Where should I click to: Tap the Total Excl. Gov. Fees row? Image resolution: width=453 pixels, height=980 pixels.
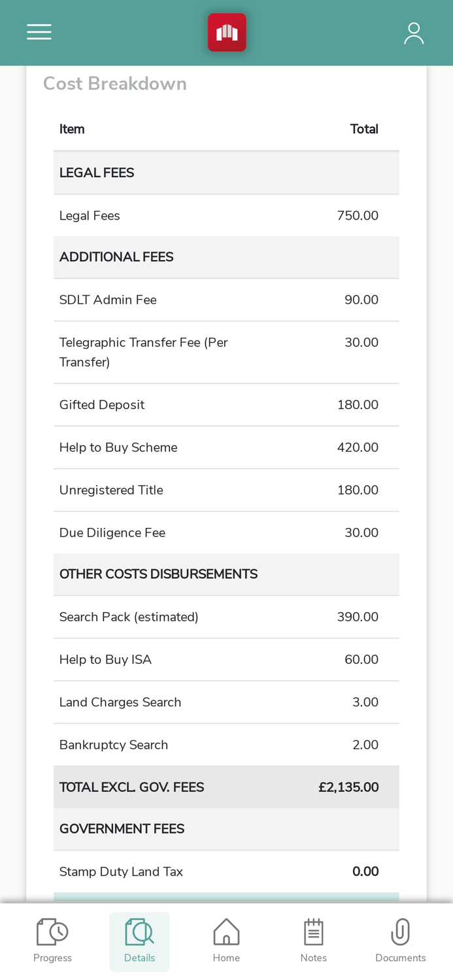(x=226, y=787)
